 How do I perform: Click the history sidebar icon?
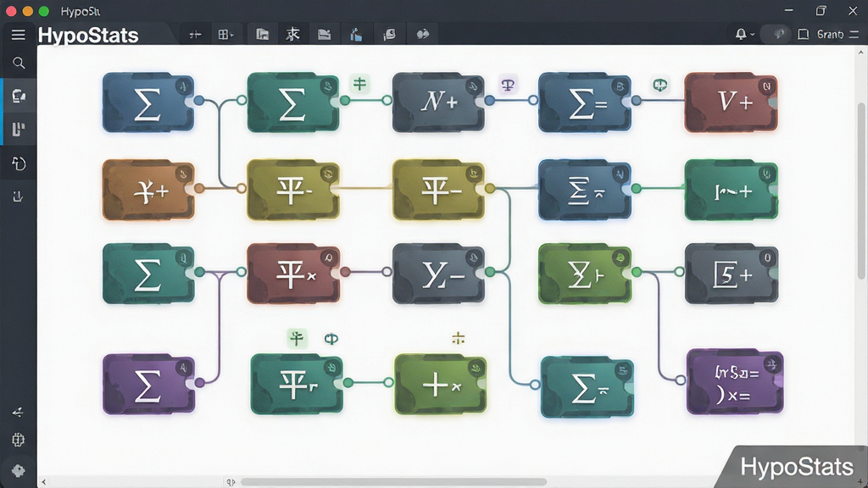19,164
